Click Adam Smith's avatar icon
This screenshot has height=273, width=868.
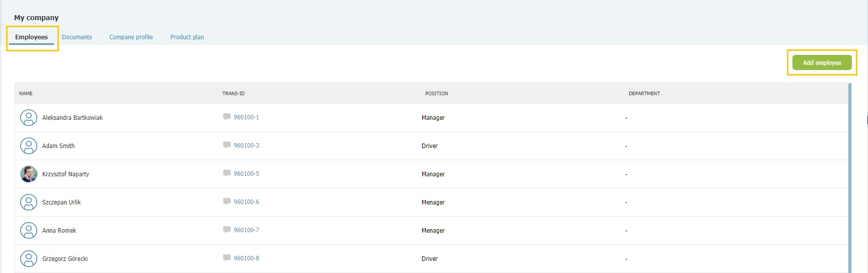29,146
